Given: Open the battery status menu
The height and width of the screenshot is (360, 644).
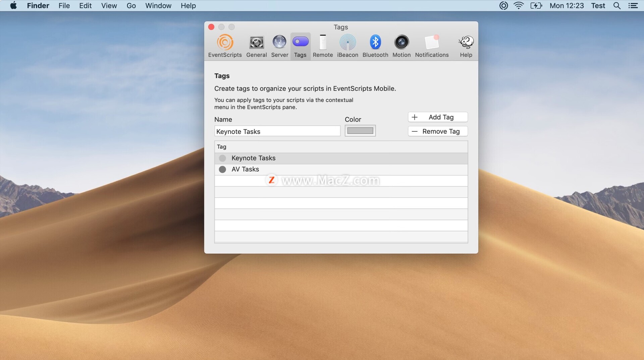Looking at the screenshot, I should 536,6.
